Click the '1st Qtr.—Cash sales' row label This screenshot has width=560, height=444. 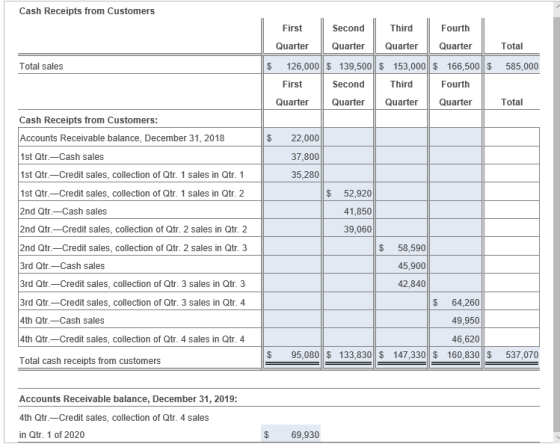[62, 157]
